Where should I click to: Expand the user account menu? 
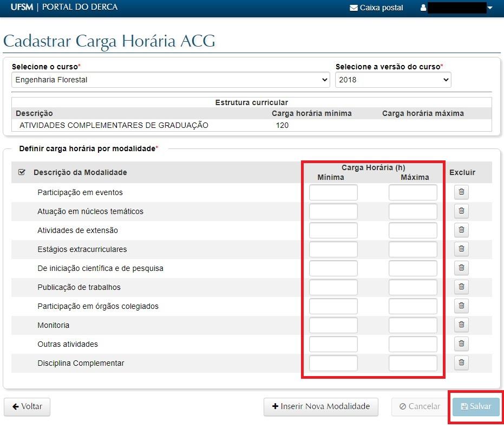[x=457, y=8]
